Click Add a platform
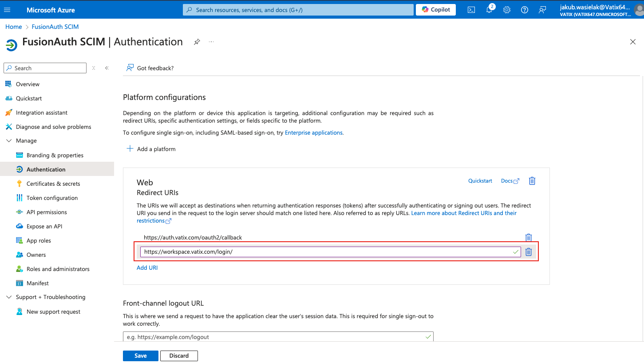 tap(151, 149)
